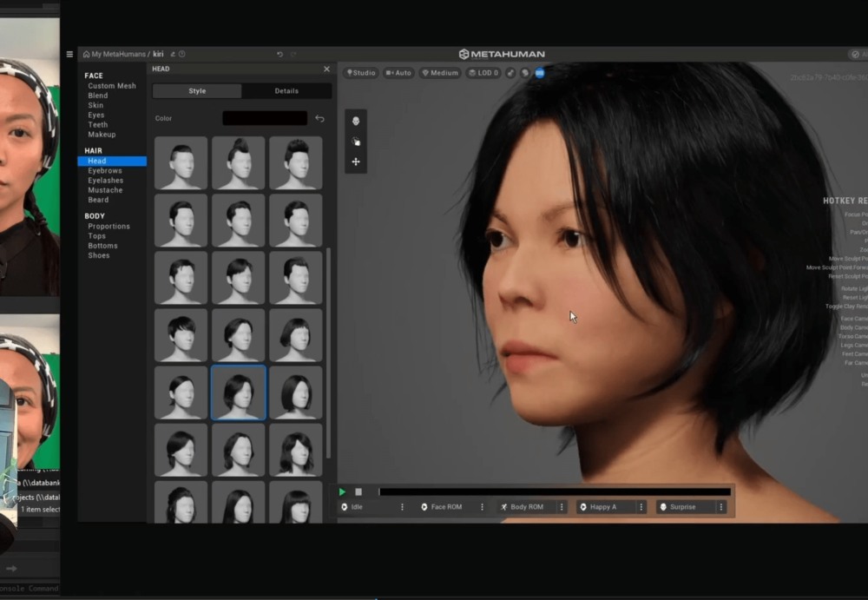Open the Teeth category
Viewport: 868px width, 600px height.
pos(98,125)
